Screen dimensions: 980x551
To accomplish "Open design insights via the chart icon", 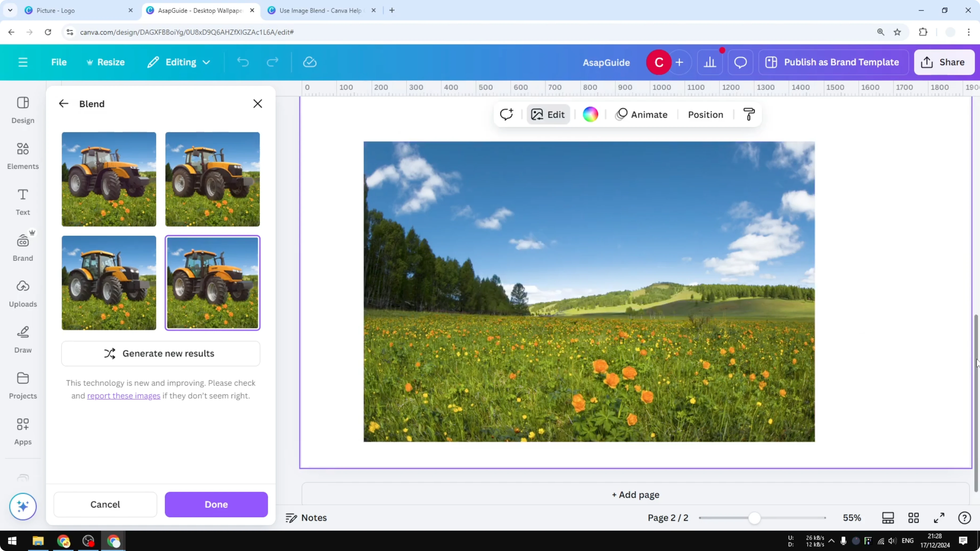I will 710,62.
